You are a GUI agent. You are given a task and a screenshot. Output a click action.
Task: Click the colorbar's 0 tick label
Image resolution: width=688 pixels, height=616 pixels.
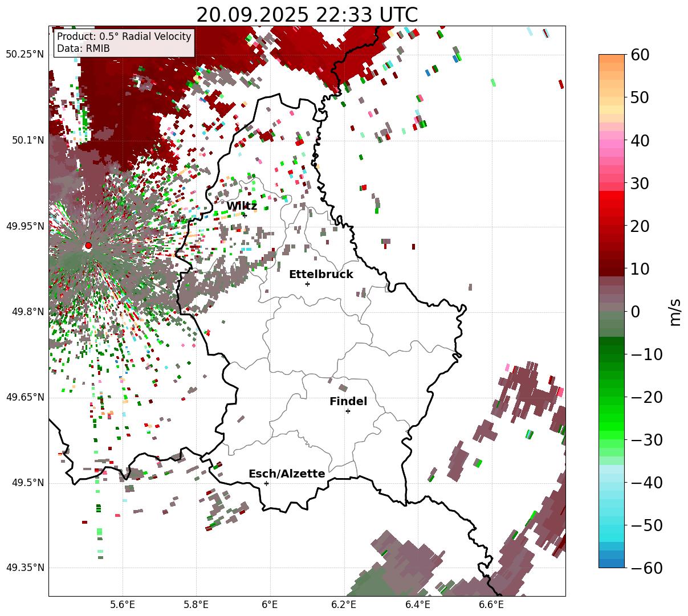(634, 311)
